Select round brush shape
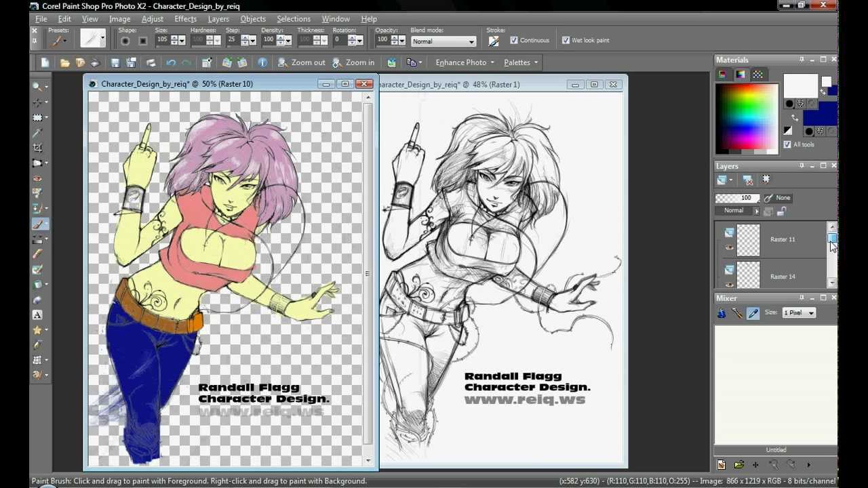868x488 pixels. (x=125, y=41)
